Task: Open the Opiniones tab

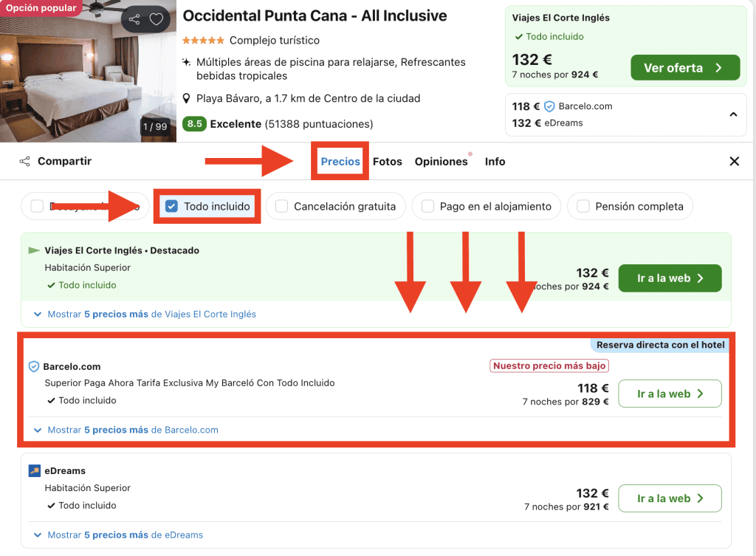Action: tap(441, 162)
